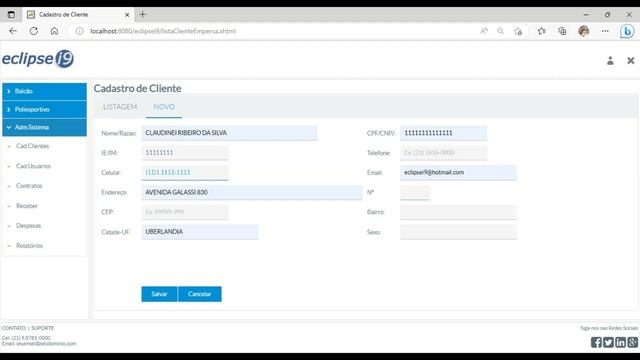Click the X logout icon in the header
640x360 pixels.
[631, 61]
